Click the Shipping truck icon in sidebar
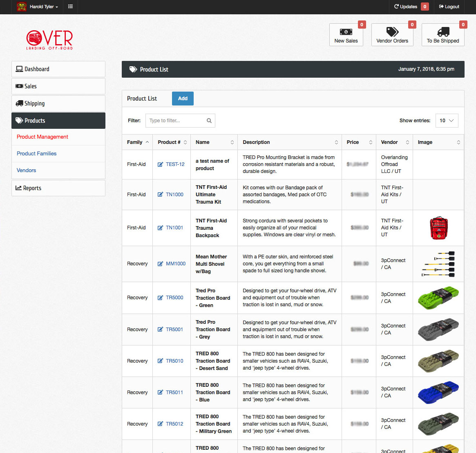 19,103
